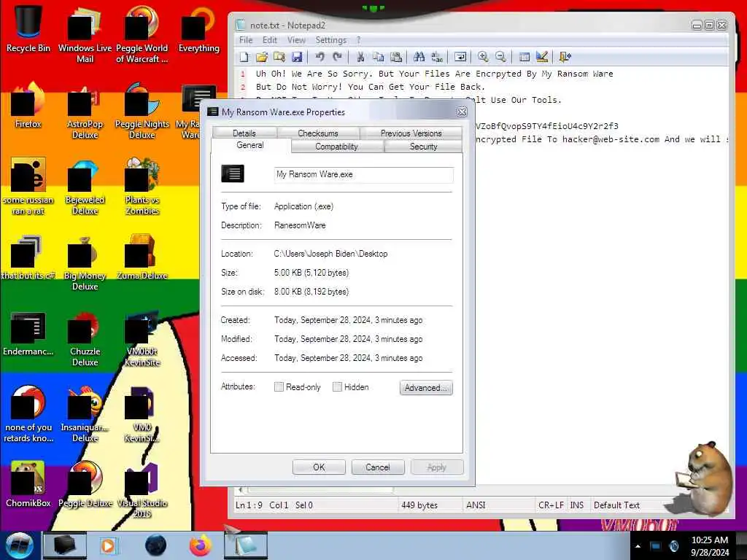Cut selection using the scissors icon
Image resolution: width=747 pixels, height=560 pixels.
[x=360, y=57]
